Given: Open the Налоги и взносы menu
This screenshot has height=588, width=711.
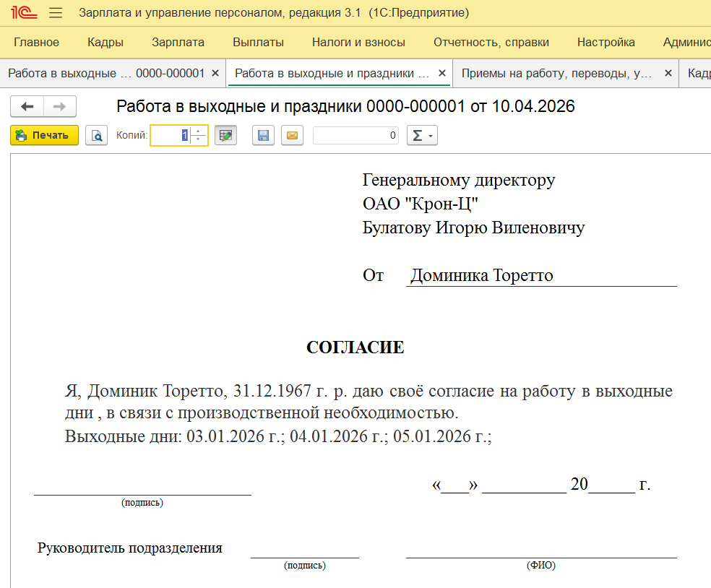Looking at the screenshot, I should click(358, 42).
